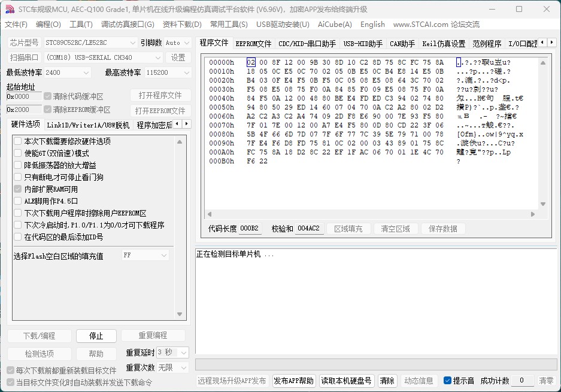Click hex view vertical scrollbar track
The width and height of the screenshot is (561, 392).
(543, 133)
